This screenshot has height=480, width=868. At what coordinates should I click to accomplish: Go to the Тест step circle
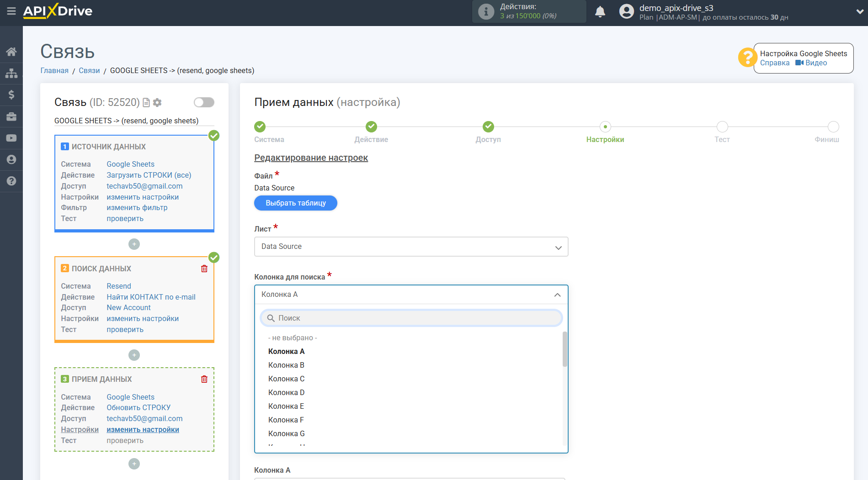[x=722, y=127]
